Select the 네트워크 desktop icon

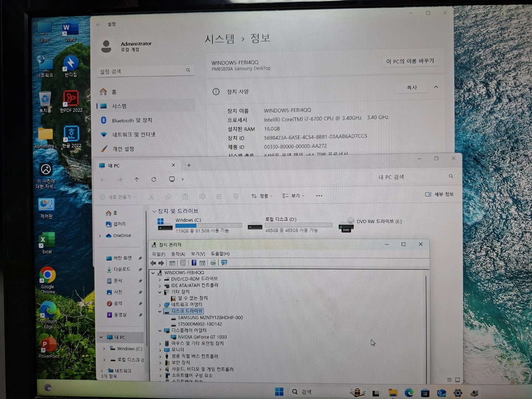pos(45,66)
